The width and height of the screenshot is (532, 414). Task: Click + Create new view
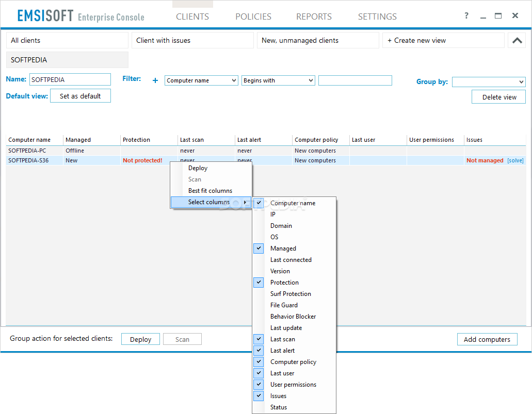click(443, 40)
